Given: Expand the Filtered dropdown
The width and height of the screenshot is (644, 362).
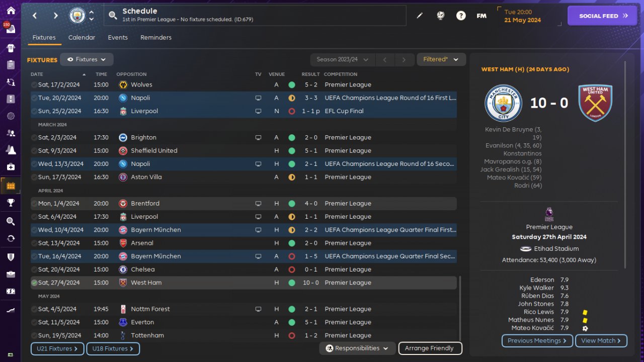Looking at the screenshot, I should (x=441, y=59).
